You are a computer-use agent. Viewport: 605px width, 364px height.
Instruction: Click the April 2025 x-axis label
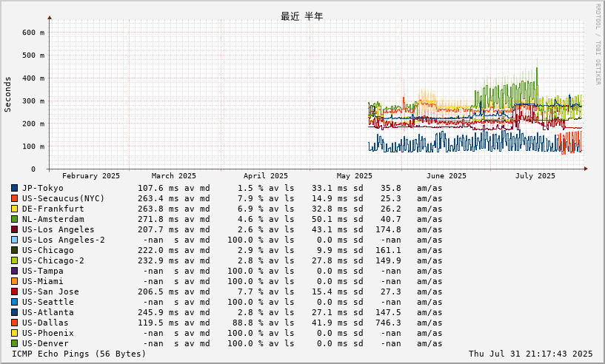click(265, 176)
